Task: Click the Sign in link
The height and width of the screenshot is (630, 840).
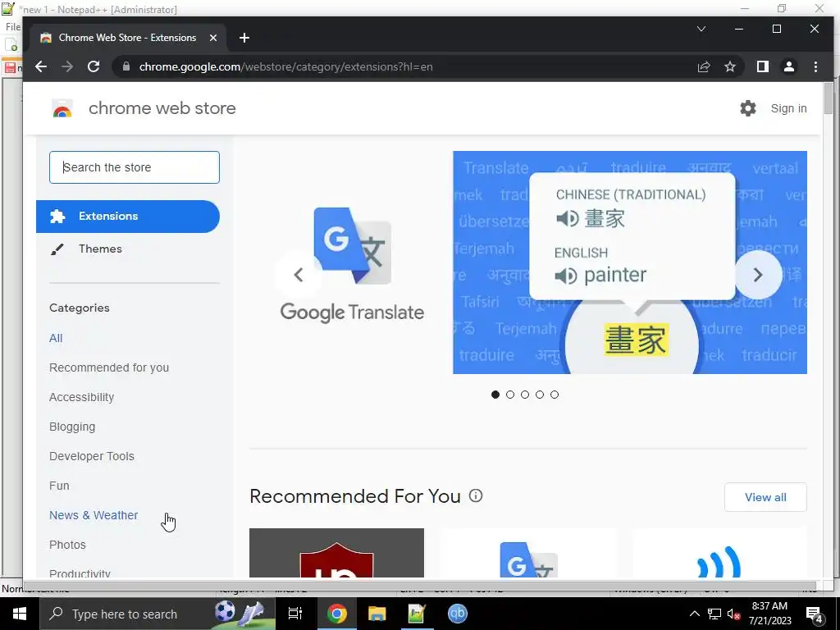Action: (788, 108)
